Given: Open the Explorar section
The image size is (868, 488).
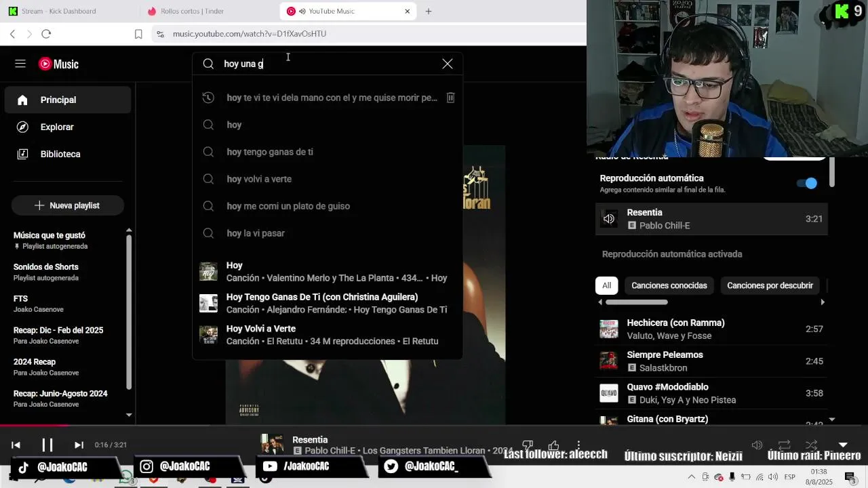Looking at the screenshot, I should pyautogui.click(x=68, y=127).
